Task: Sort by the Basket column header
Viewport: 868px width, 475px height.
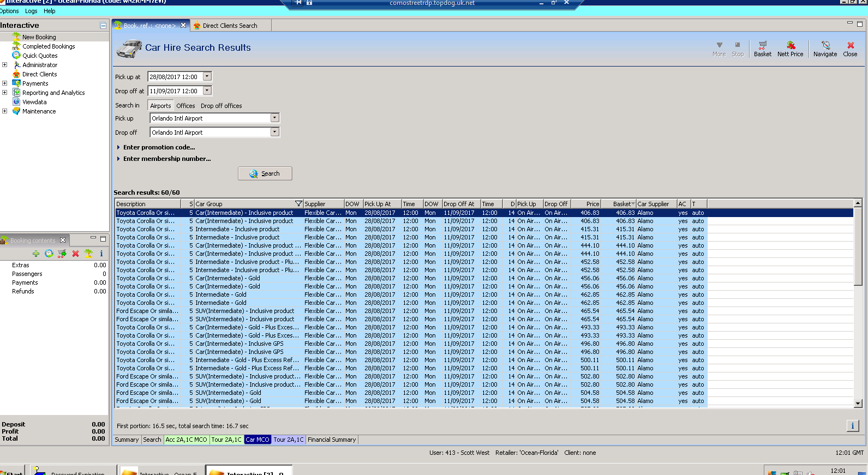Action: tap(619, 204)
